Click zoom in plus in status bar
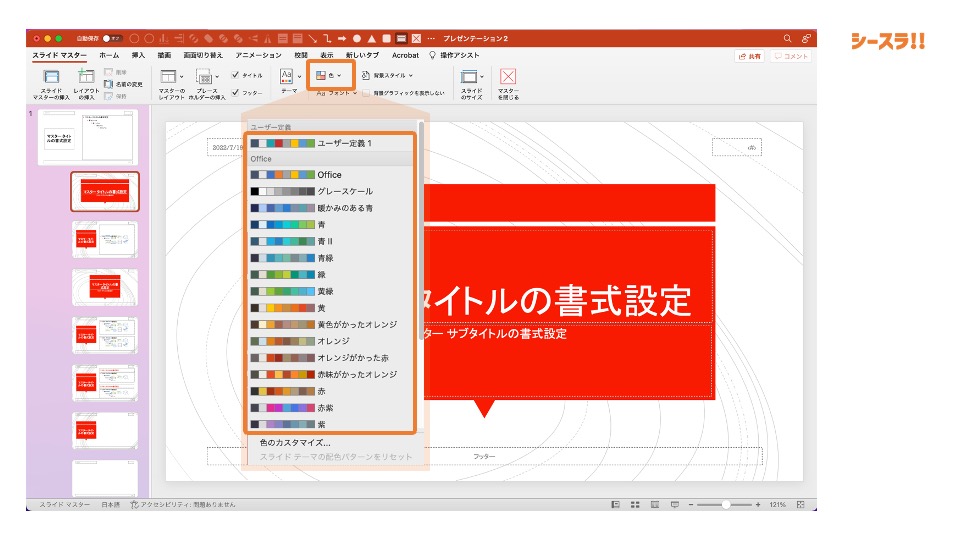The image size is (960, 540). coord(758,504)
